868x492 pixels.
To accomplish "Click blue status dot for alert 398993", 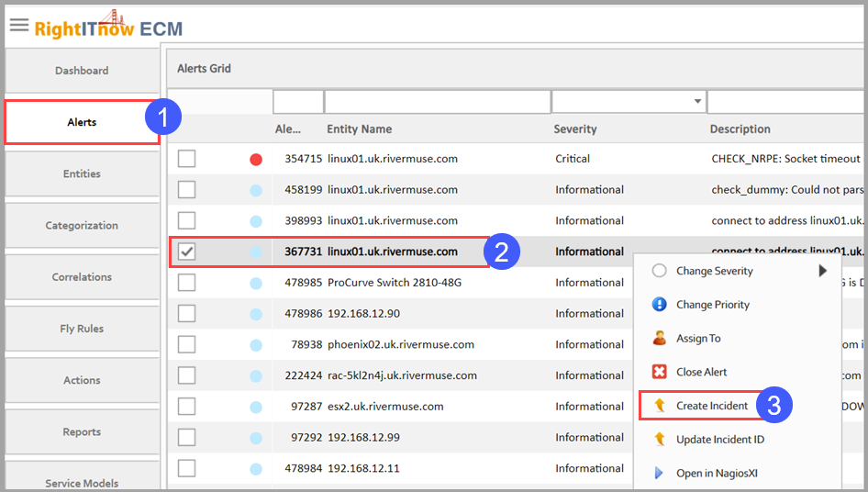I will (x=256, y=221).
